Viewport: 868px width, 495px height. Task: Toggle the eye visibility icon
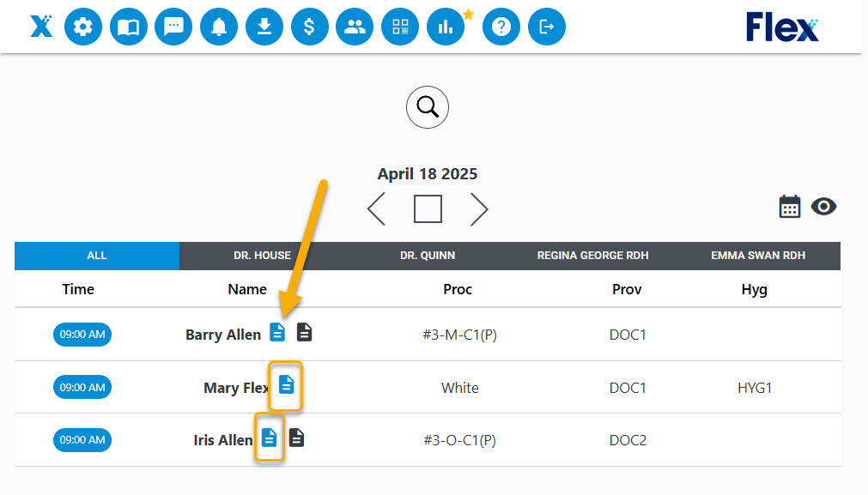823,207
